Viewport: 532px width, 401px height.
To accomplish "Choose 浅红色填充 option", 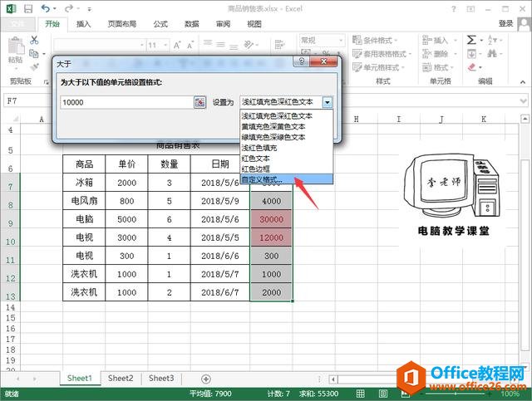I will point(286,148).
